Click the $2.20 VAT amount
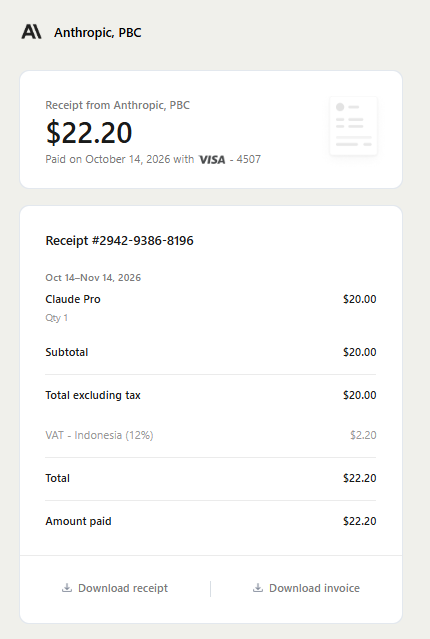The width and height of the screenshot is (430, 639). pyautogui.click(x=363, y=435)
